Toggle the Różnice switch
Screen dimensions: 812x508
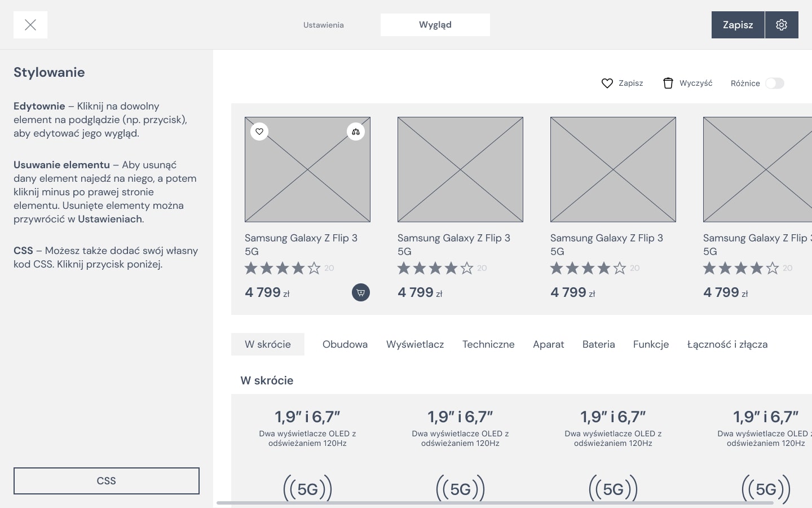point(774,84)
